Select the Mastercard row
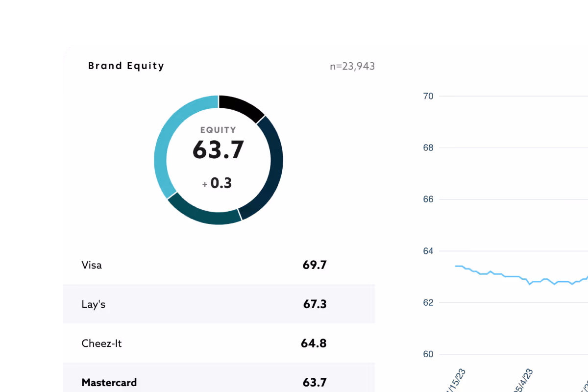The height and width of the screenshot is (392, 588). 219,377
